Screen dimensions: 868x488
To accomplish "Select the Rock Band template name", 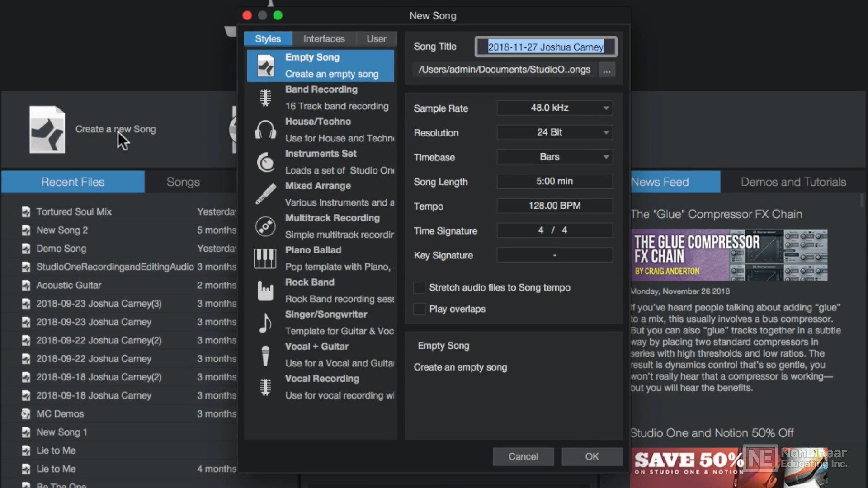I will [x=310, y=282].
